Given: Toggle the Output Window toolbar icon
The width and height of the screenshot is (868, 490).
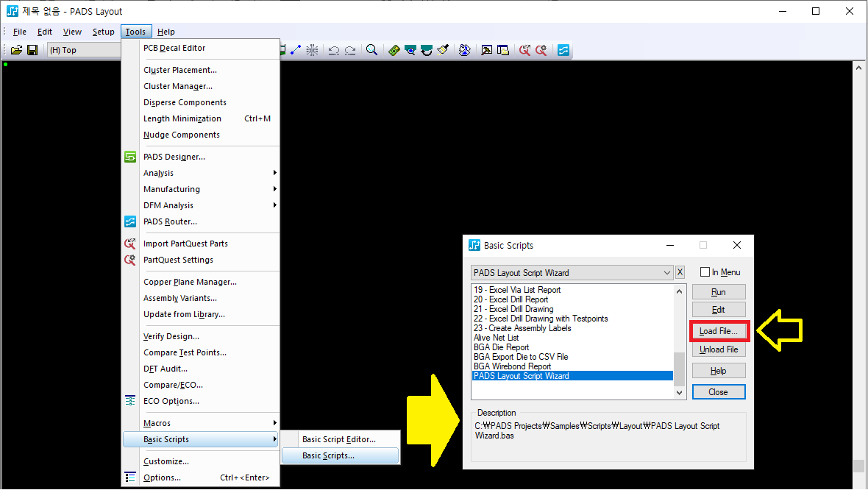Looking at the screenshot, I should click(x=486, y=50).
